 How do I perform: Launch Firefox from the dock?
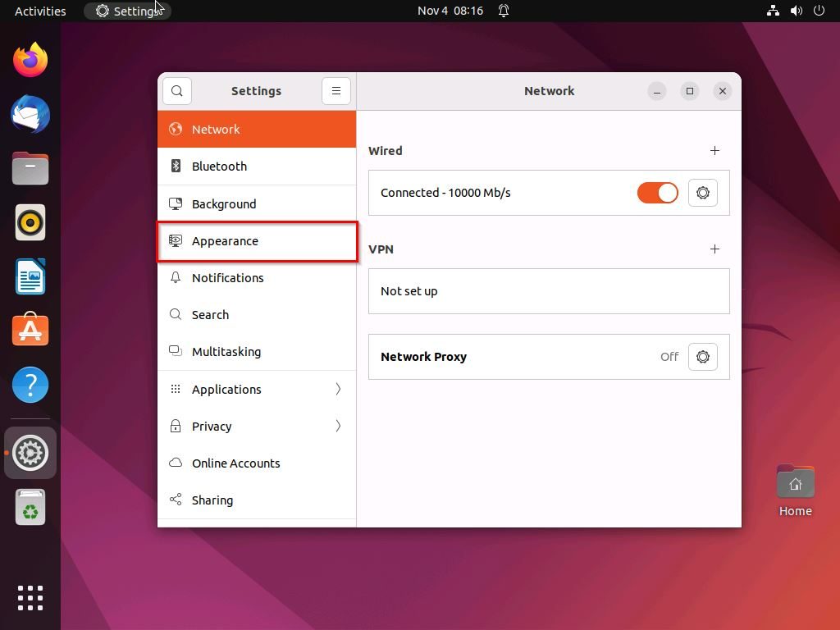click(30, 58)
